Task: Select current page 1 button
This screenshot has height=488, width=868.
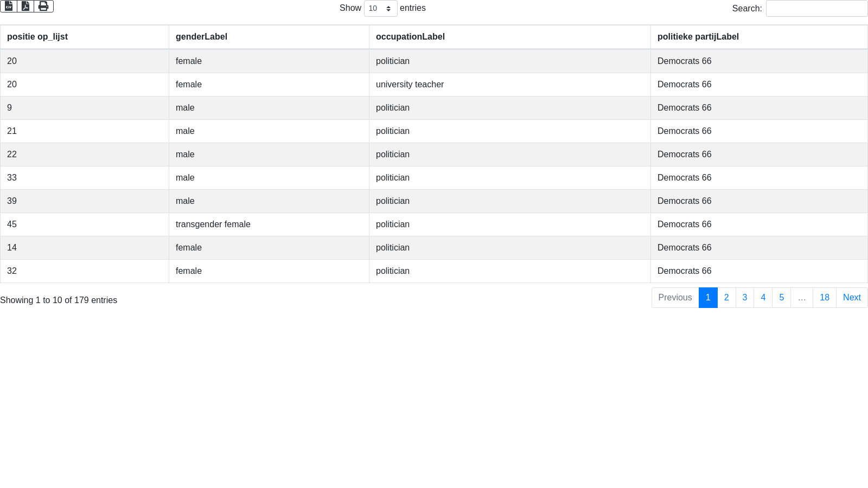Action: pos(708,298)
